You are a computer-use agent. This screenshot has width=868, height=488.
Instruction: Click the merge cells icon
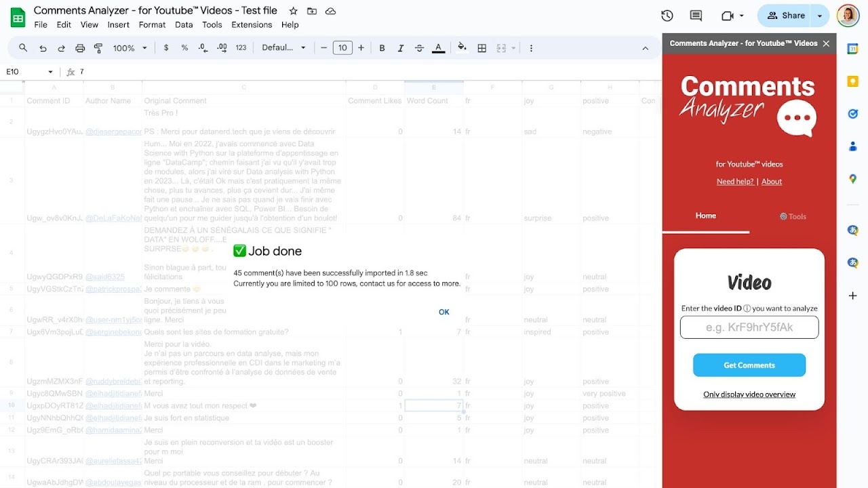point(501,48)
